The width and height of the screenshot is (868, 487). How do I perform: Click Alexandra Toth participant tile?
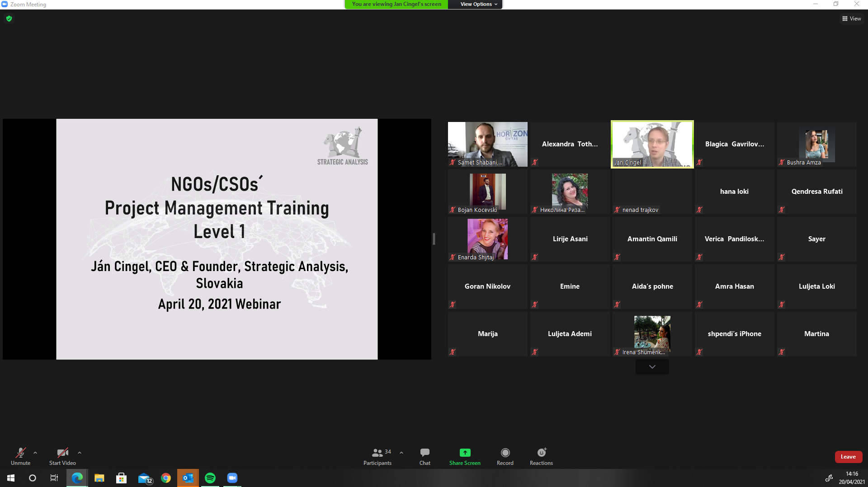tap(570, 144)
